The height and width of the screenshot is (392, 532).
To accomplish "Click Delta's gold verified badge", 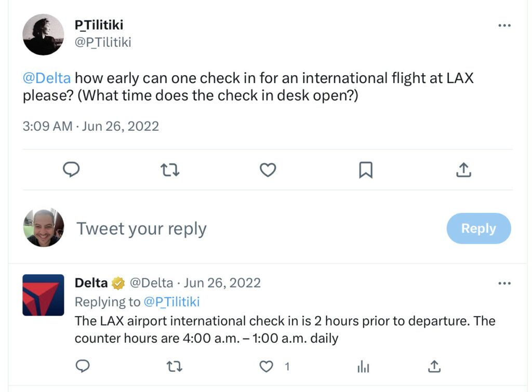I will 118,283.
